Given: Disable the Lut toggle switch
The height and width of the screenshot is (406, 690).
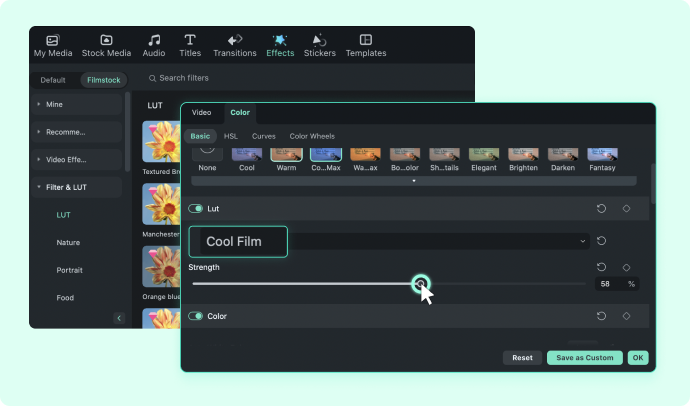Looking at the screenshot, I should 195,208.
